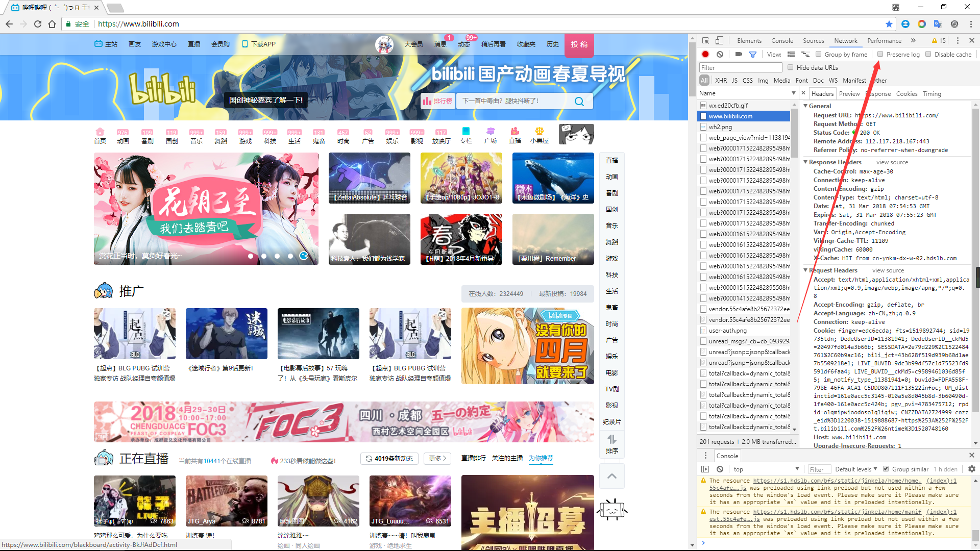Select the wh2.png request row
This screenshot has height=551, width=980.
pos(720,127)
